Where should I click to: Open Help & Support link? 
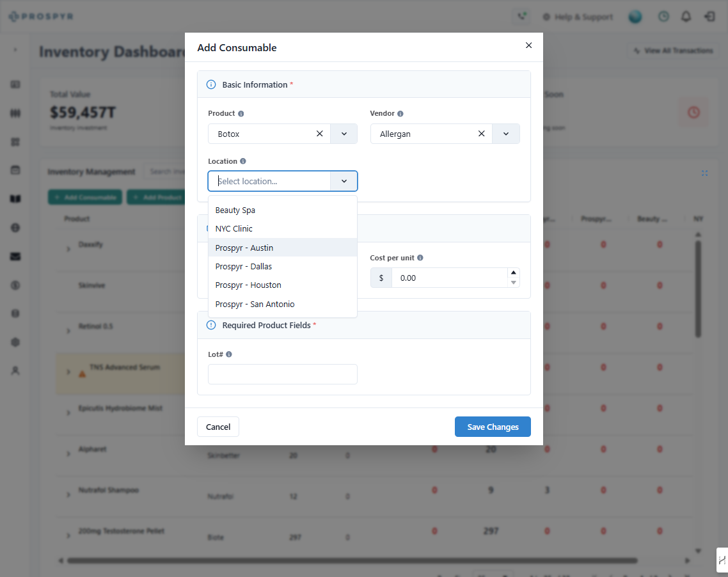pos(578,17)
